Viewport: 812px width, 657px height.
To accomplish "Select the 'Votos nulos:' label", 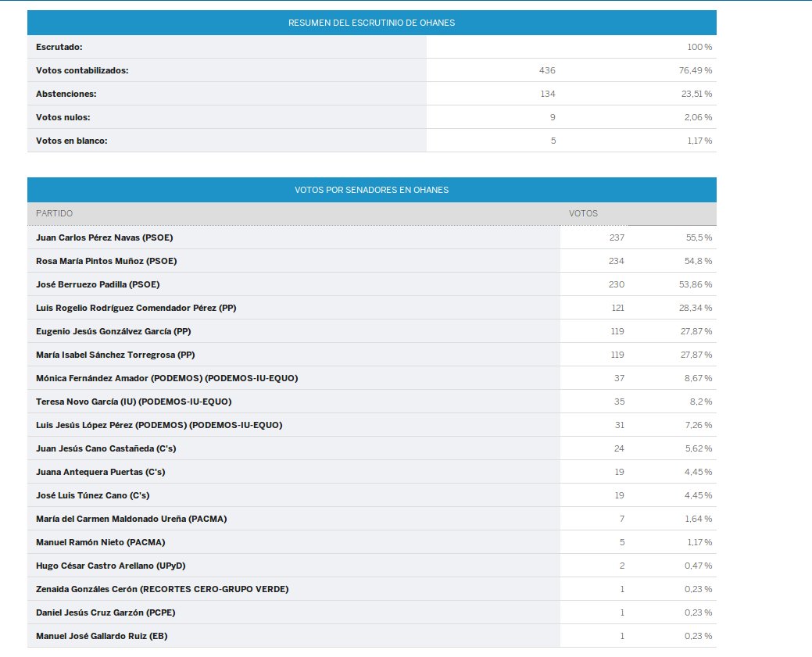I will pyautogui.click(x=63, y=117).
